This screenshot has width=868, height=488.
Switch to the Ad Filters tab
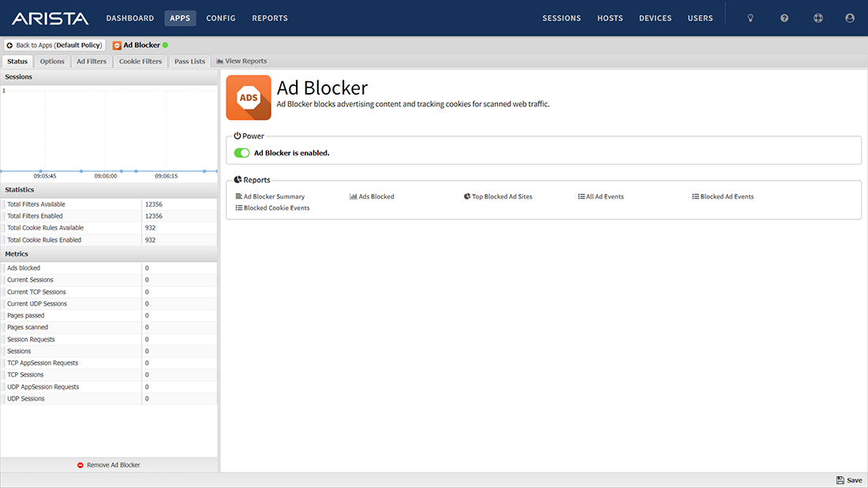click(x=92, y=61)
